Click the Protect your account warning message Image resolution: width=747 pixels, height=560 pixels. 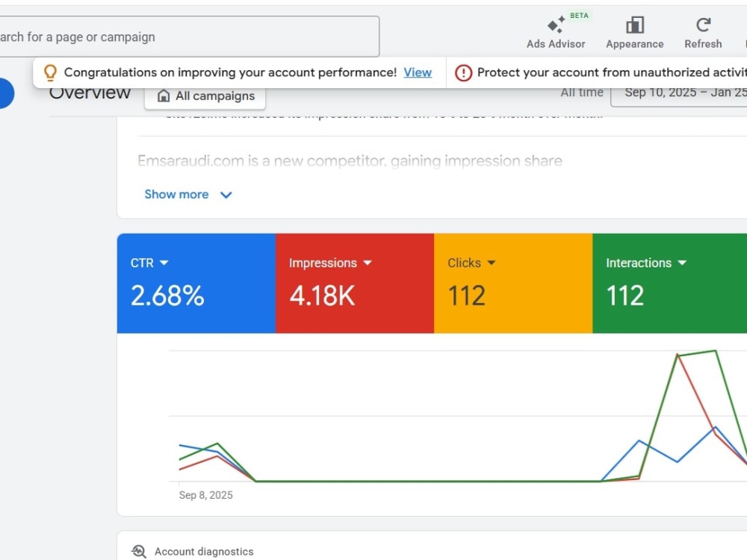pyautogui.click(x=612, y=72)
